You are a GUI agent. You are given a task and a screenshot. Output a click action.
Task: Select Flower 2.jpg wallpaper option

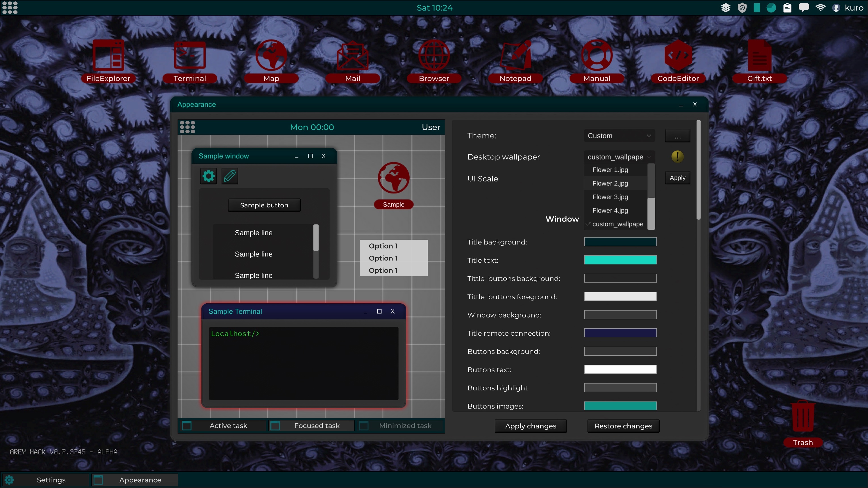[x=615, y=183]
